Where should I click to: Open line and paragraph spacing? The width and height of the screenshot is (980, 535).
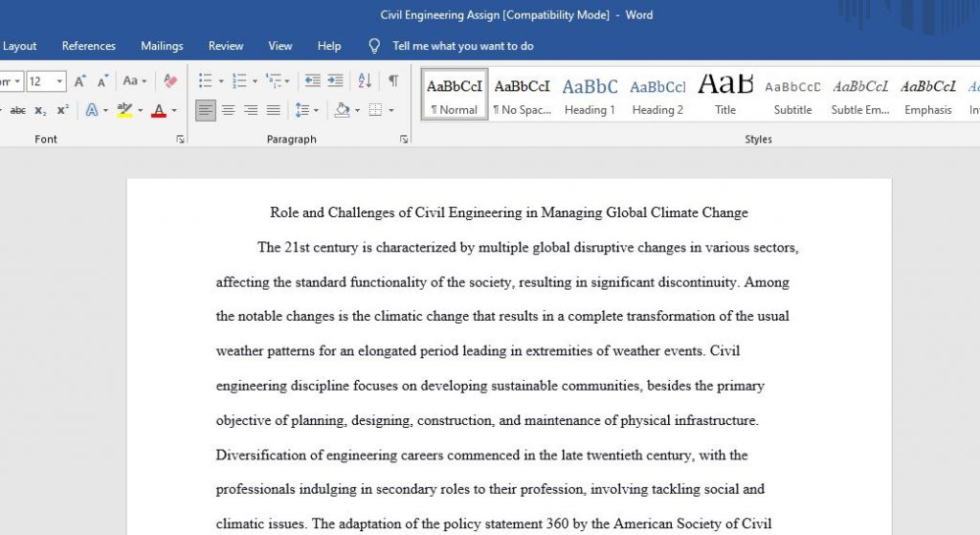point(306,111)
